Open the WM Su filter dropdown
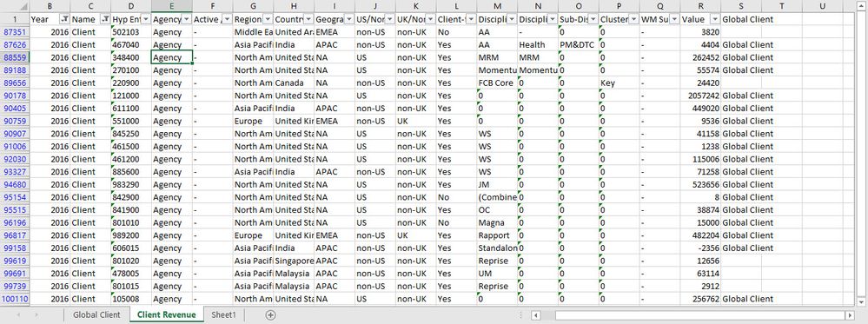 (x=675, y=19)
